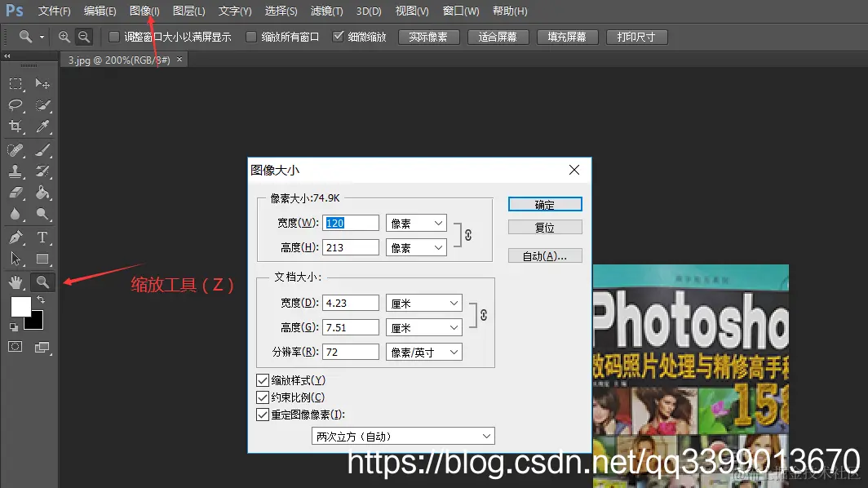The image size is (868, 488).
Task: Select the Lasso tool
Action: click(x=15, y=104)
